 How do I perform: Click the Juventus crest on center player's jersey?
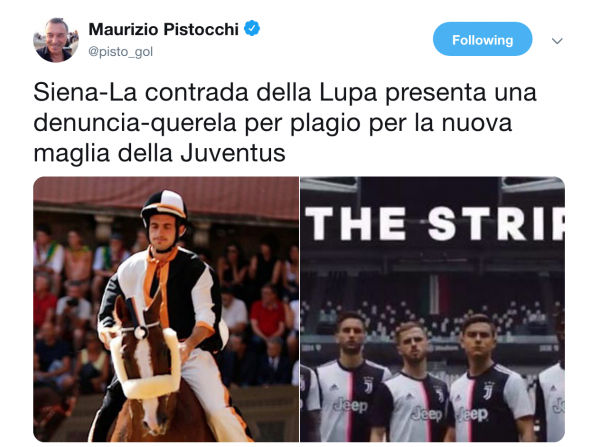click(439, 393)
